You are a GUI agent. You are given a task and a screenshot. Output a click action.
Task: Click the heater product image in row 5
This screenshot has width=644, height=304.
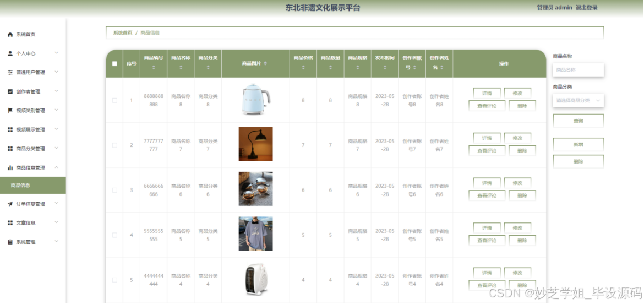[255, 279]
